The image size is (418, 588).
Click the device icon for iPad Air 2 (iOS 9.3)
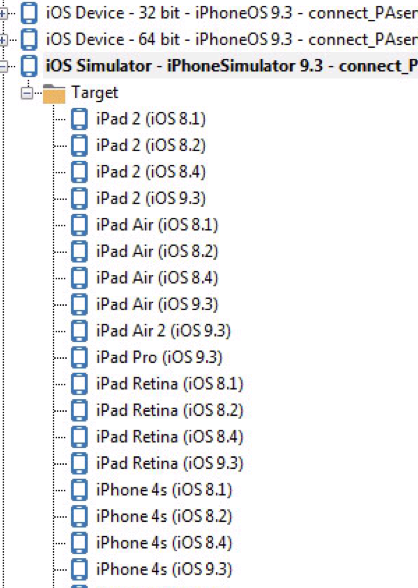click(x=79, y=331)
